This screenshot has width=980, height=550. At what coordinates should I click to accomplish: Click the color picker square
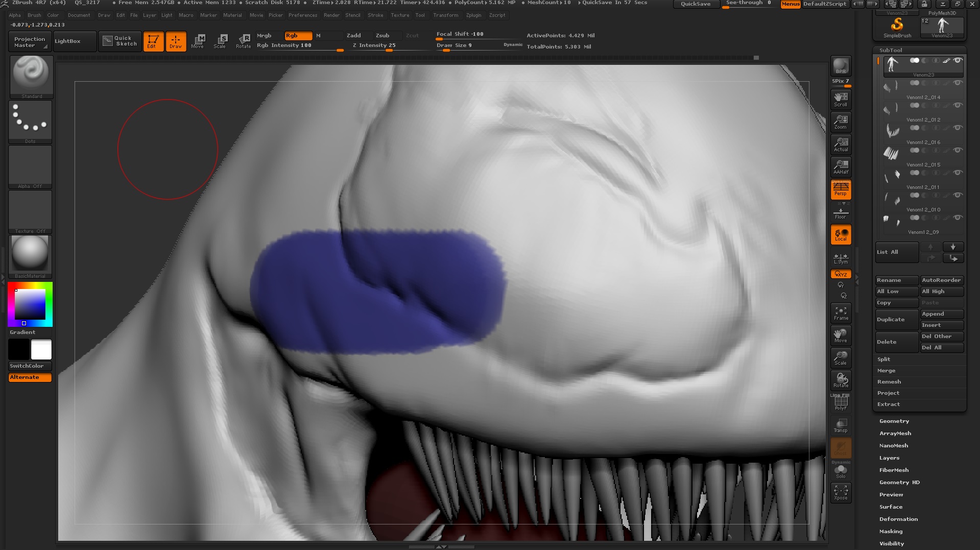[x=30, y=304]
